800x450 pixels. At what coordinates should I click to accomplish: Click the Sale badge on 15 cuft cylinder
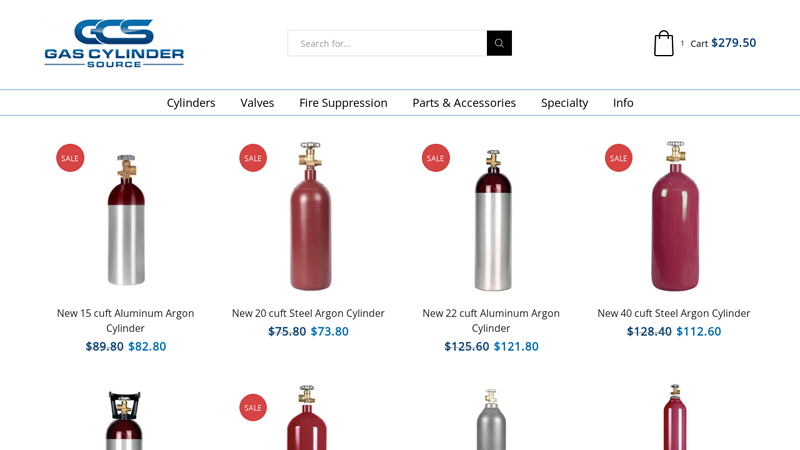70,158
